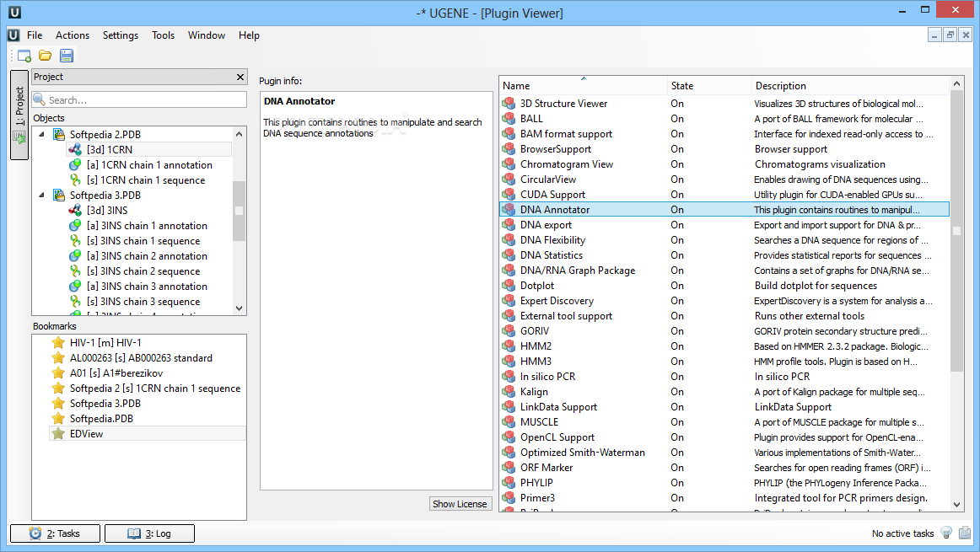Click the HMM3 plugin icon
The height and width of the screenshot is (552, 980).
(x=509, y=362)
